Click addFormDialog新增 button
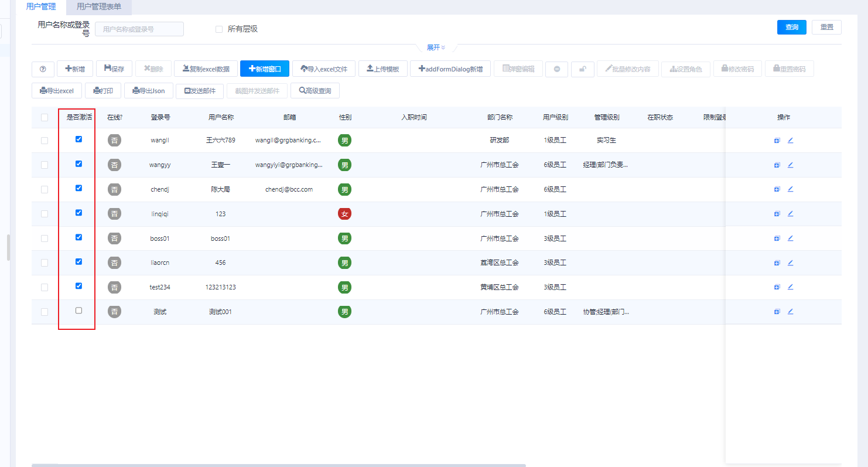Viewport: 868px width, 467px height. point(450,69)
